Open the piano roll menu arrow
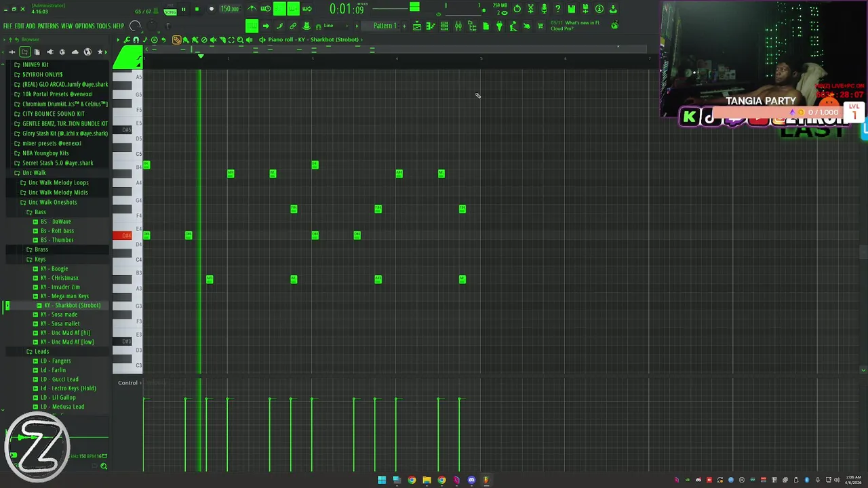Image resolution: width=868 pixels, height=488 pixels. 118,39
